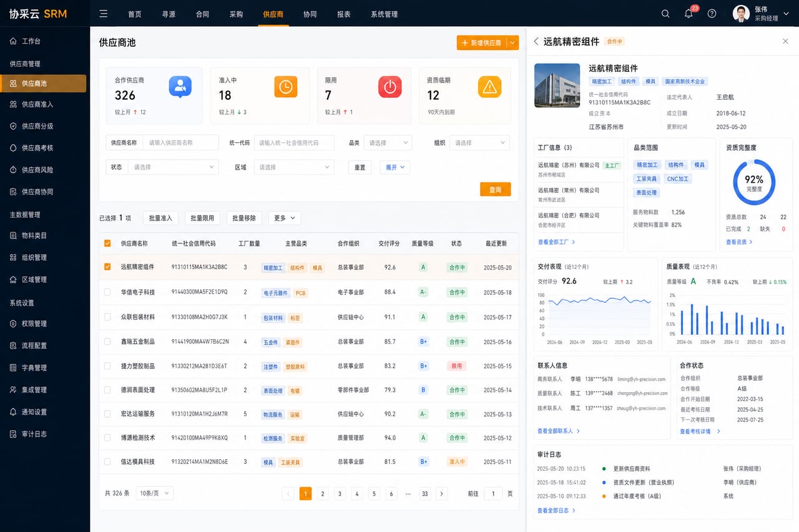This screenshot has height=532, width=799.
Task: Open 物料类目 sidebar icon
Action: click(x=13, y=236)
